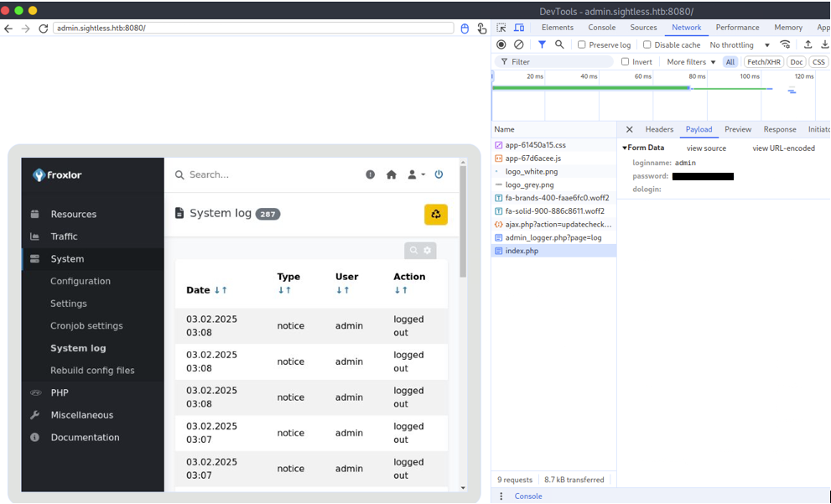Click the yellow recycle truncate-log button
Image resolution: width=831 pixels, height=504 pixels.
coord(436,215)
